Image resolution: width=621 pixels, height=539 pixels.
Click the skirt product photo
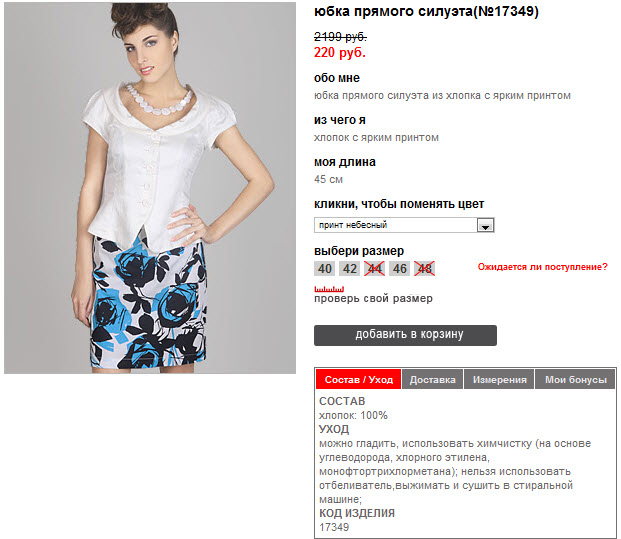coord(150,188)
